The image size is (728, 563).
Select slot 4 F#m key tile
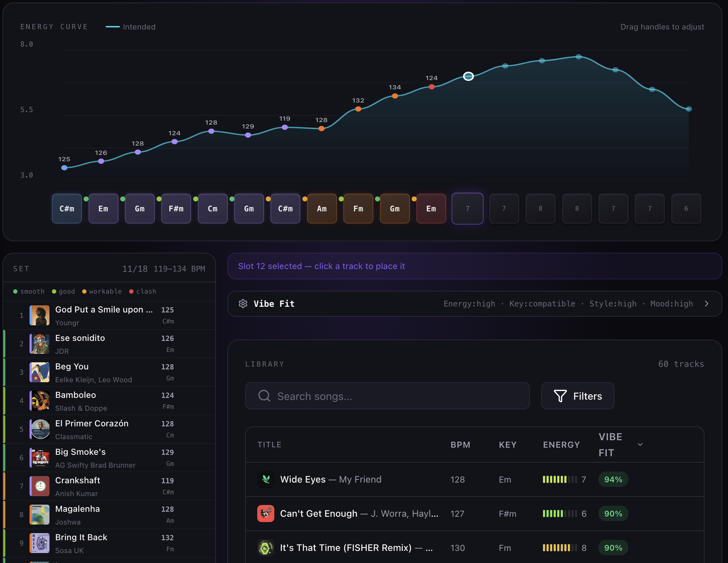[x=176, y=209]
